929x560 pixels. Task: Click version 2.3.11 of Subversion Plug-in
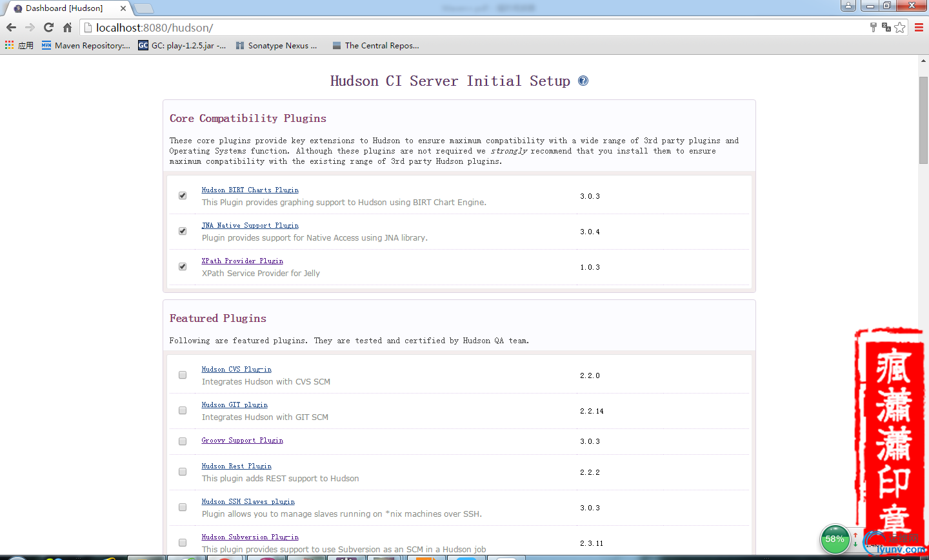click(x=592, y=543)
